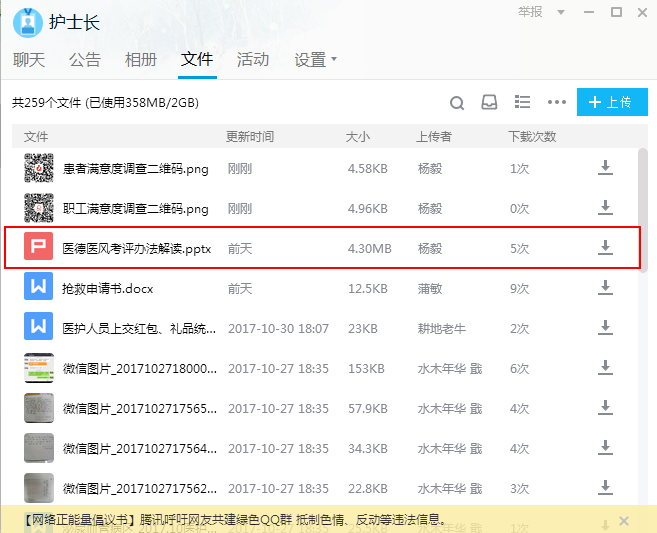Click the search files magnifier icon
The height and width of the screenshot is (533, 657).
tap(457, 103)
